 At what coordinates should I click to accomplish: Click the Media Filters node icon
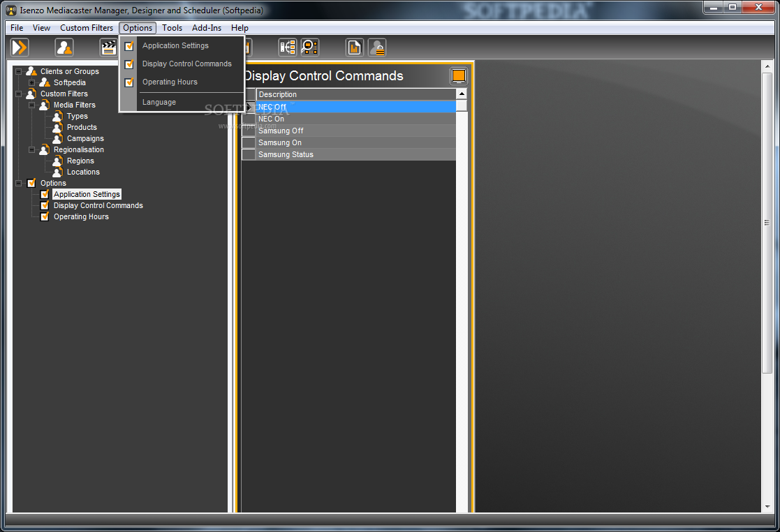(45, 105)
